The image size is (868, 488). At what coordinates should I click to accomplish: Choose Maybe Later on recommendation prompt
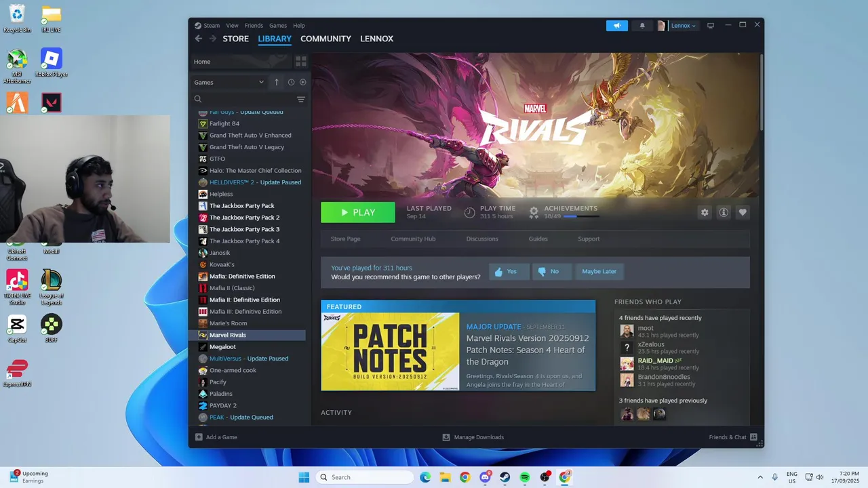[x=599, y=272]
